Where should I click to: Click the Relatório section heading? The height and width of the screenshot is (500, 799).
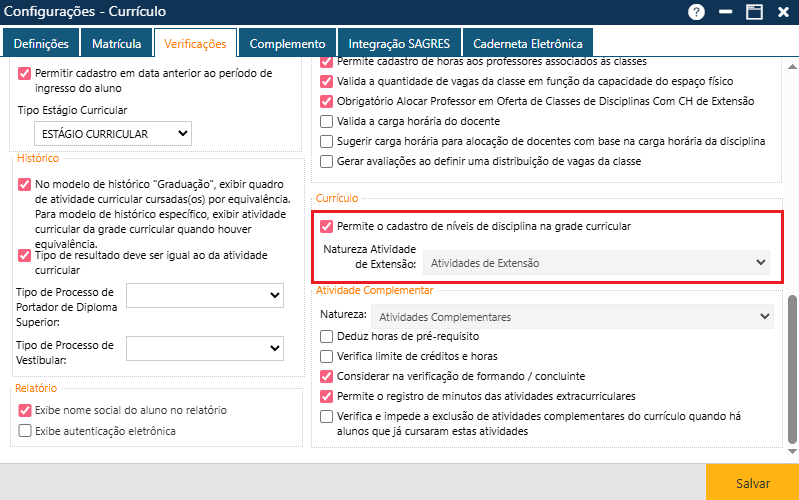coord(36,388)
